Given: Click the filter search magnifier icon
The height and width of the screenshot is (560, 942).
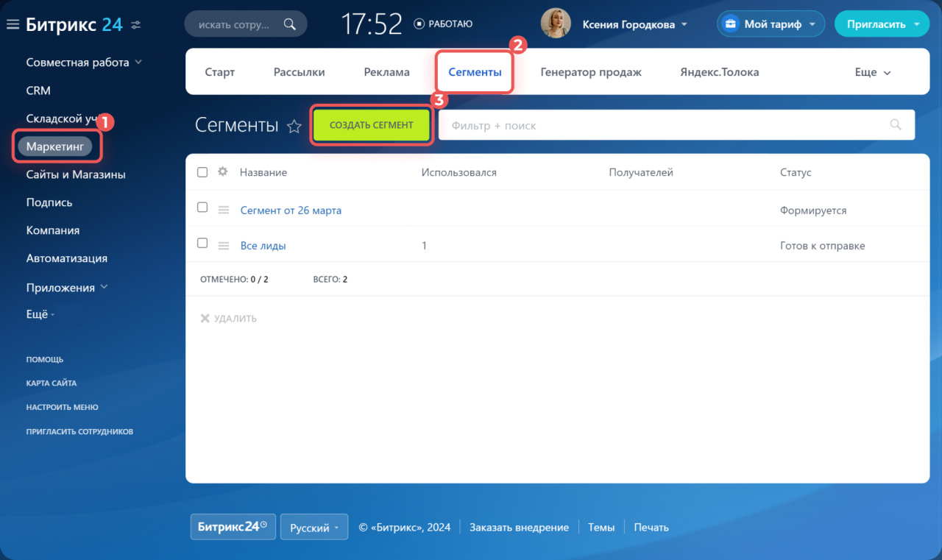Looking at the screenshot, I should pyautogui.click(x=896, y=124).
